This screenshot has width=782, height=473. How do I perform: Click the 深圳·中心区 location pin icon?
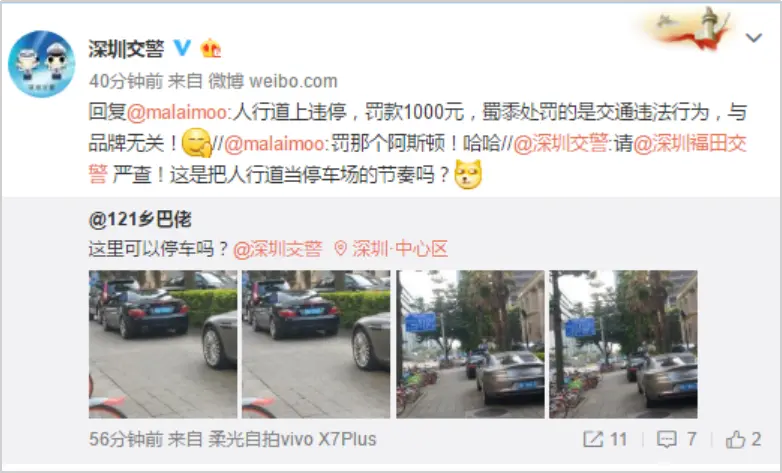click(340, 248)
